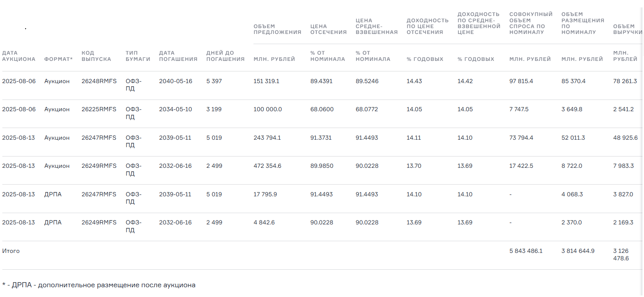Click the "Цена отсечения" column header
Image resolution: width=644 pixels, height=297 pixels.
pos(328,29)
